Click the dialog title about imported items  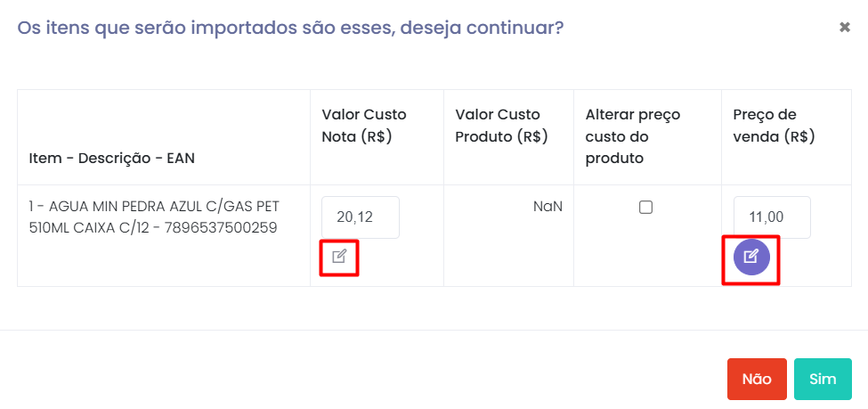(x=290, y=28)
